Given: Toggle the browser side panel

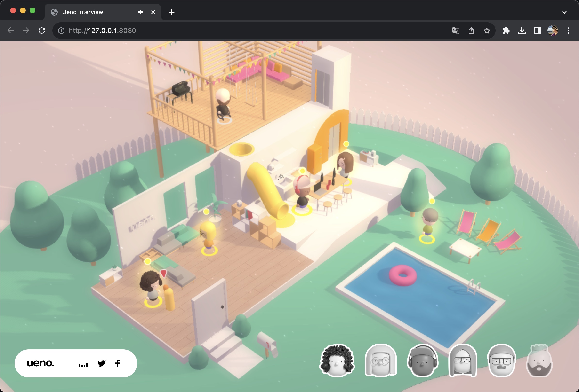Looking at the screenshot, I should tap(537, 31).
